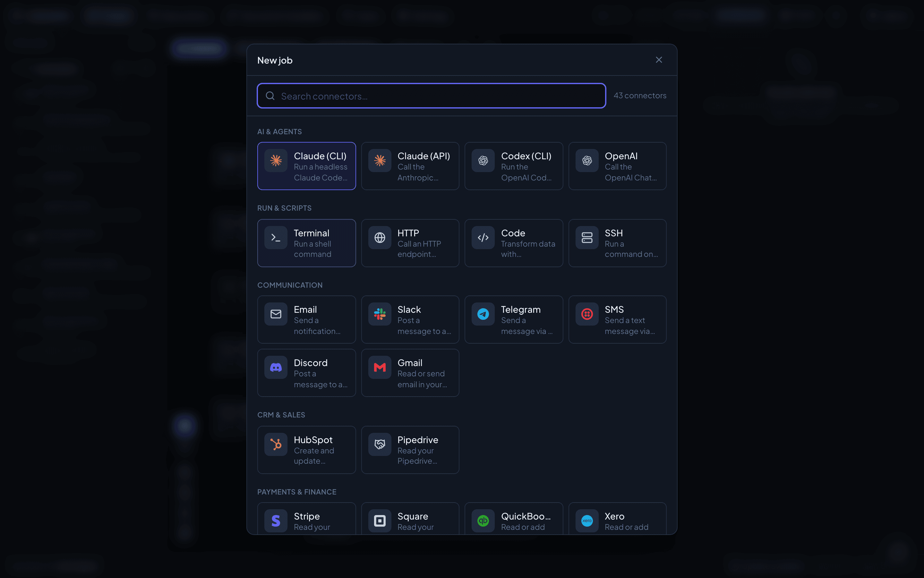The image size is (924, 578).
Task: Click 'Call an HTTP endpoint...' description
Action: click(419, 249)
